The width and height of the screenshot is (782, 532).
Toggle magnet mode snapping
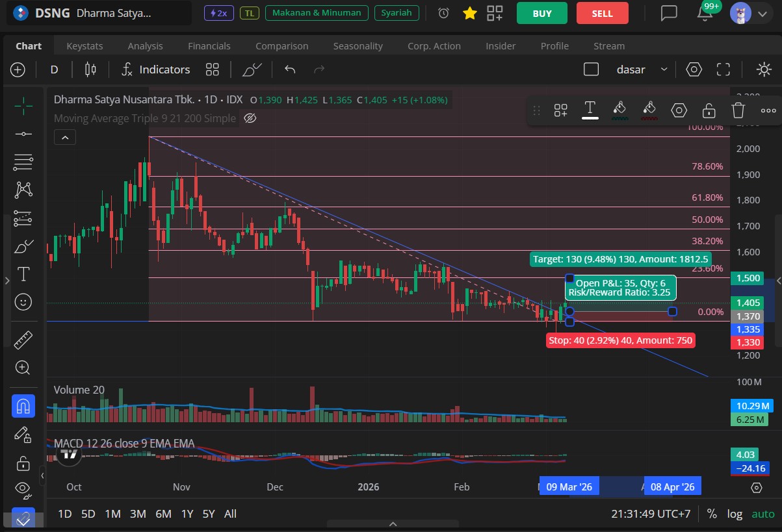[23, 406]
